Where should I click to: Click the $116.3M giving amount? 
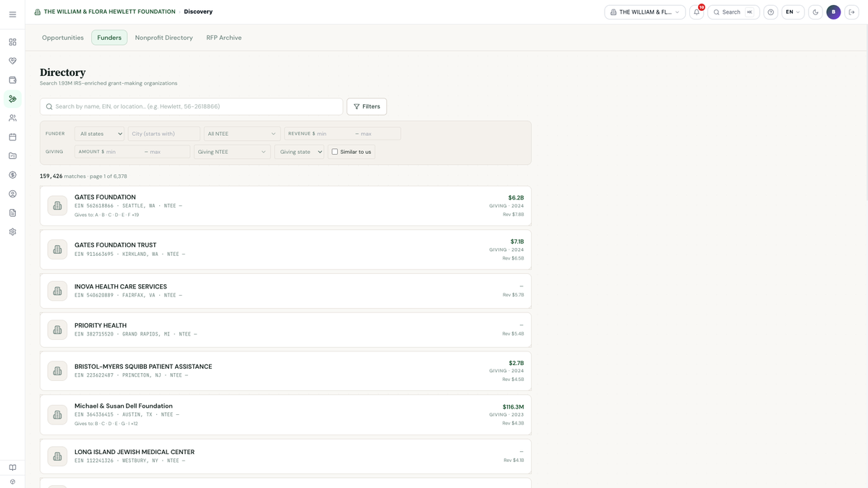(x=513, y=407)
